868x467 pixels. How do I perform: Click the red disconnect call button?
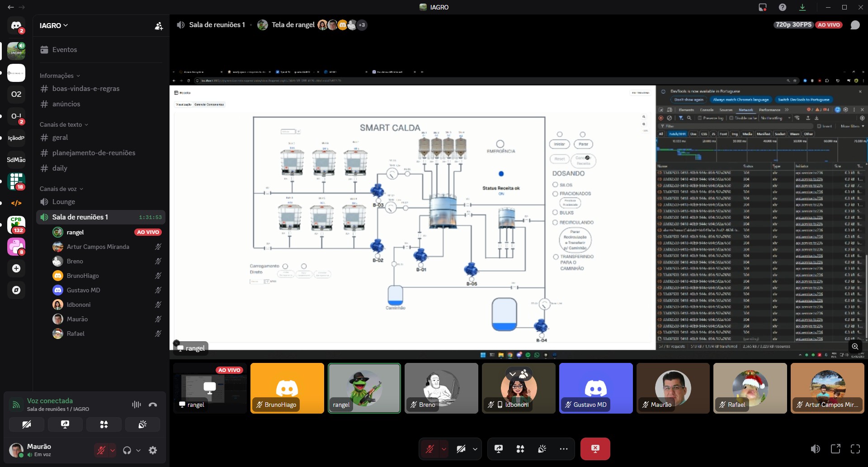[x=595, y=449]
